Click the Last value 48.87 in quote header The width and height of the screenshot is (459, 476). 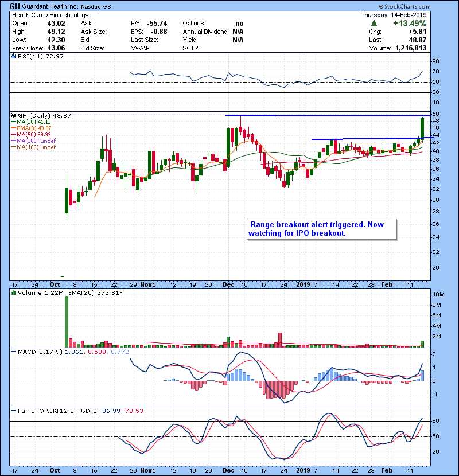(418, 40)
